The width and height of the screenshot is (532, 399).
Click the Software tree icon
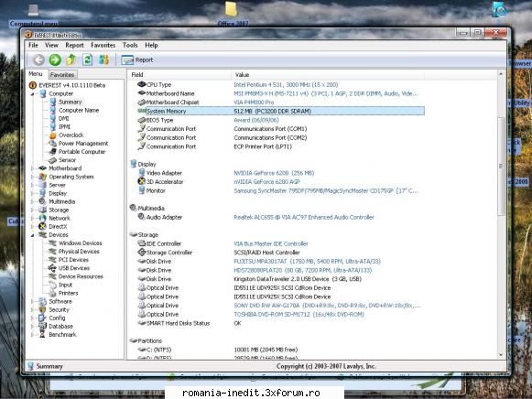(42, 301)
